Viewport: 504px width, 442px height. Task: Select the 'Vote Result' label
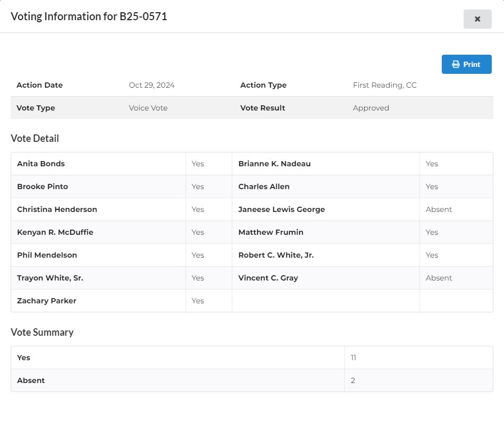click(x=263, y=108)
